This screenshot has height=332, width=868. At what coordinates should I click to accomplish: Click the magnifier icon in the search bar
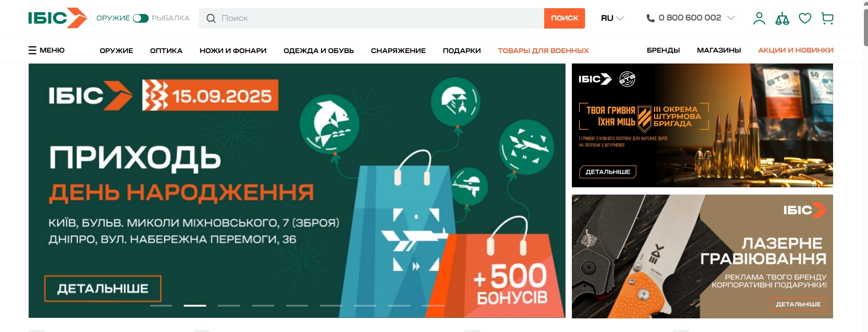tap(211, 18)
